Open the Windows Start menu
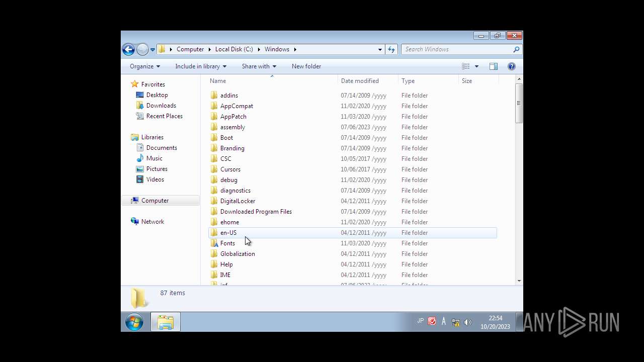The height and width of the screenshot is (362, 644). click(x=134, y=322)
